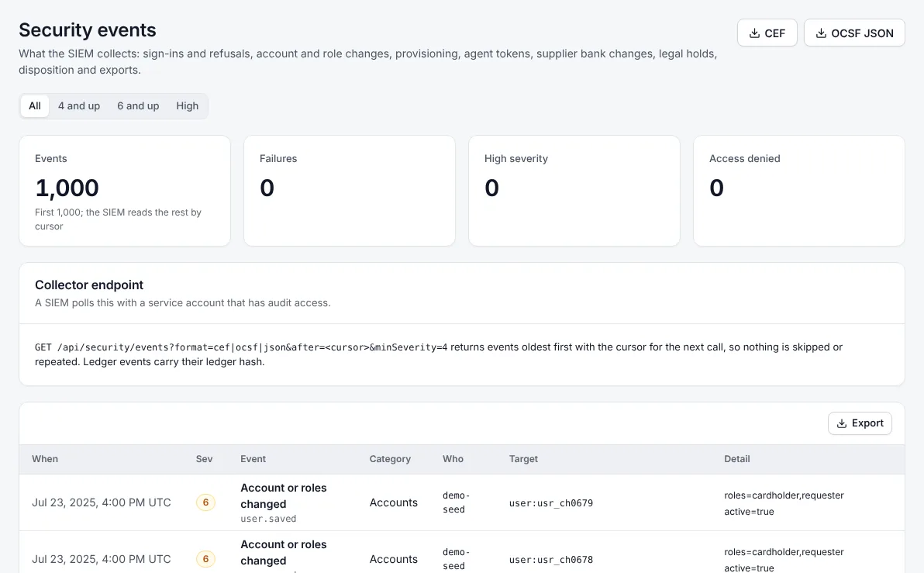The image size is (924, 573).
Task: Click the Security events page title
Action: point(88,30)
